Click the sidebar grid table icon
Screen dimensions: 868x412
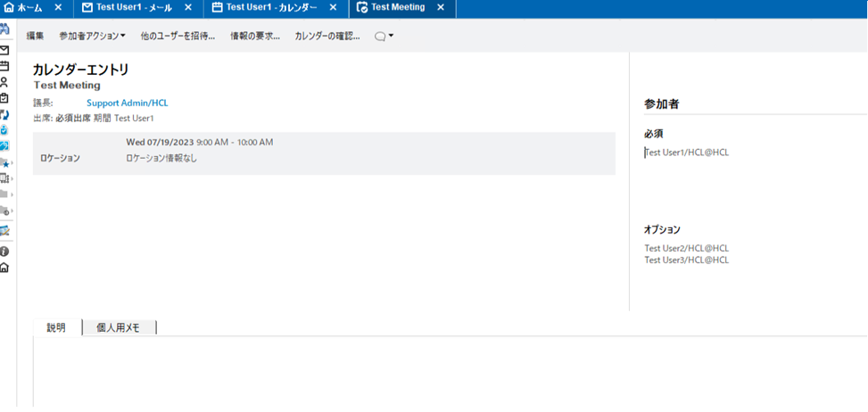pyautogui.click(x=4, y=178)
